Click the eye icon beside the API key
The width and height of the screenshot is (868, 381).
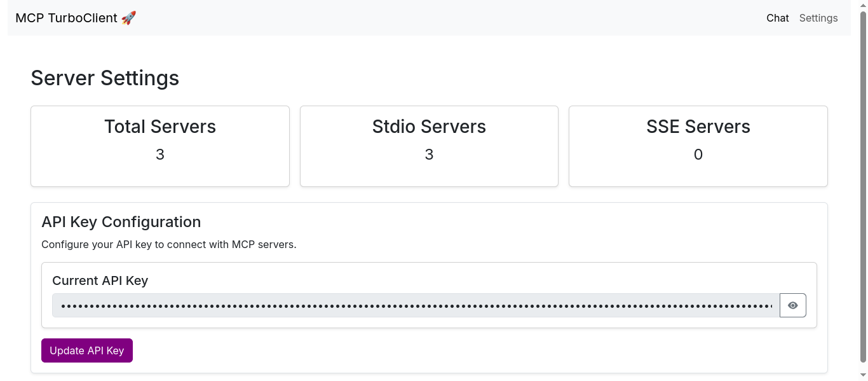coord(792,305)
